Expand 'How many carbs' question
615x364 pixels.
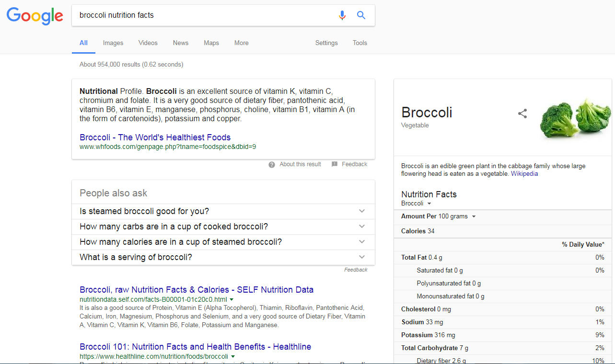point(361,227)
